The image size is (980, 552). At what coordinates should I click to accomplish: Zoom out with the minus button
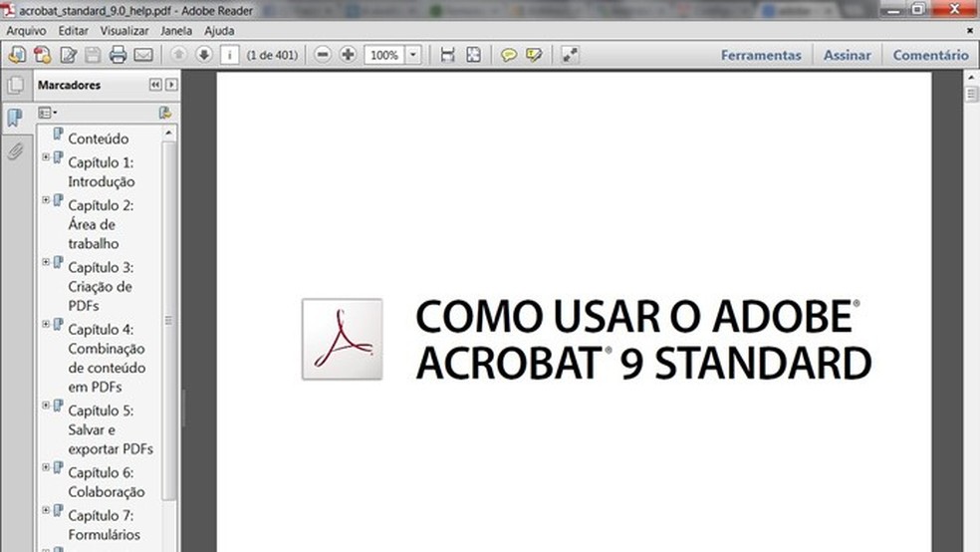[323, 55]
